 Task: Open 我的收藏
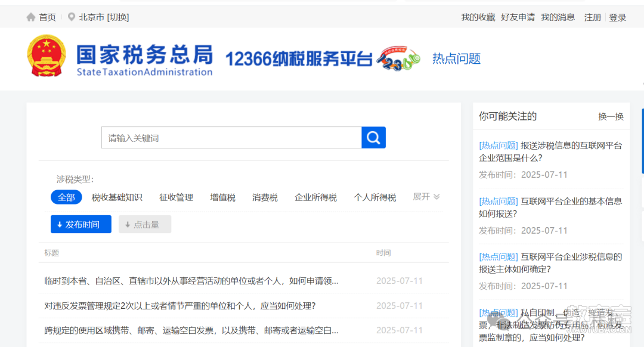[x=478, y=17]
